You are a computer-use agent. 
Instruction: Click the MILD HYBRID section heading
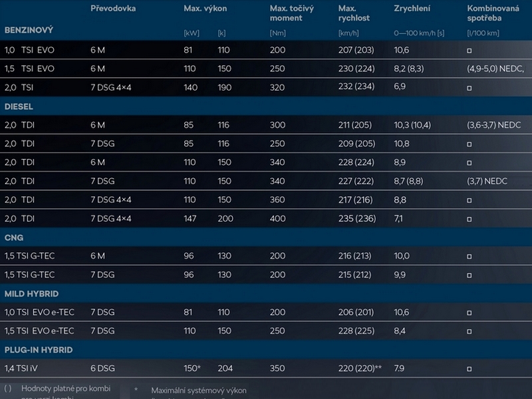(x=31, y=294)
